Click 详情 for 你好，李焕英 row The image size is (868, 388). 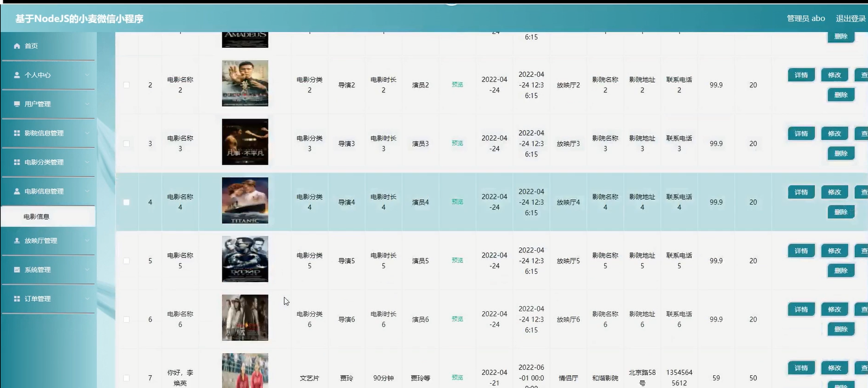pyautogui.click(x=801, y=368)
